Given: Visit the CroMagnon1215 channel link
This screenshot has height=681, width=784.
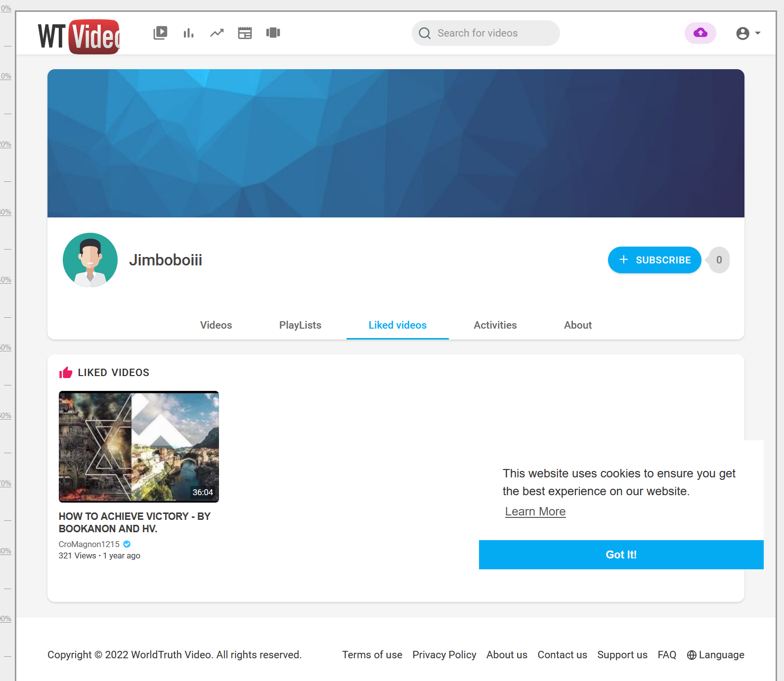Looking at the screenshot, I should pos(89,544).
